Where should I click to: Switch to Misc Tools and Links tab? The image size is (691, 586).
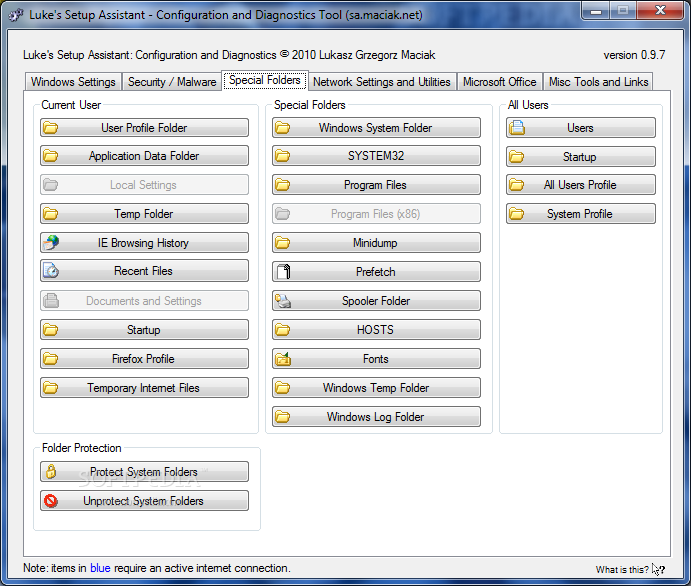click(x=598, y=82)
